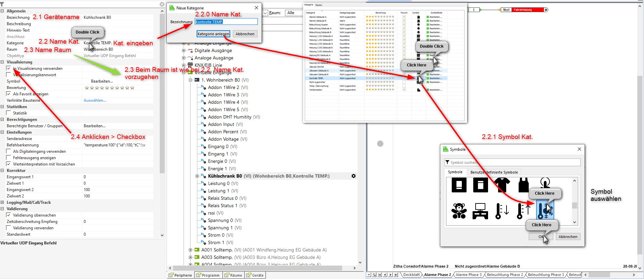The height and width of the screenshot is (279, 644).
Task: Open the gear settings on Kühlschrank B0 row
Action: click(354, 176)
